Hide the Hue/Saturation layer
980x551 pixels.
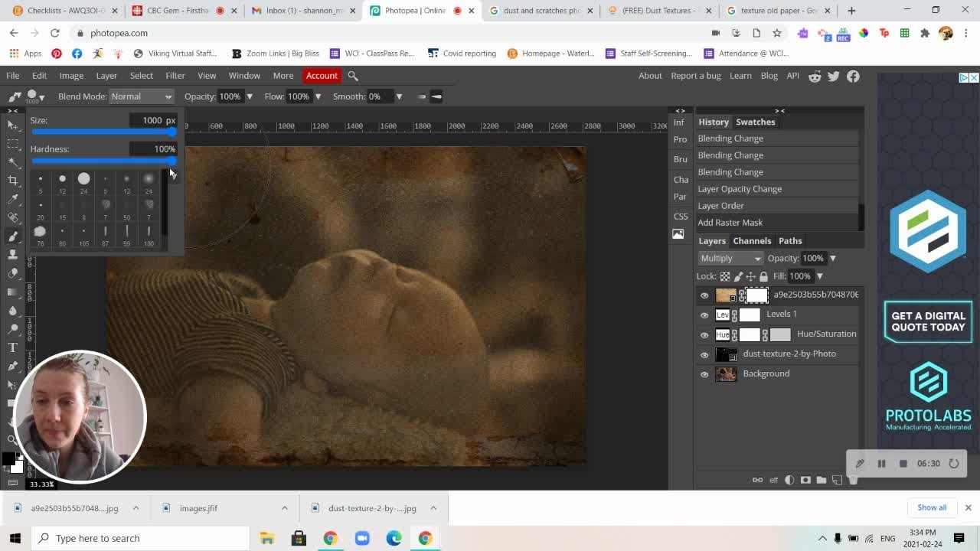point(704,334)
